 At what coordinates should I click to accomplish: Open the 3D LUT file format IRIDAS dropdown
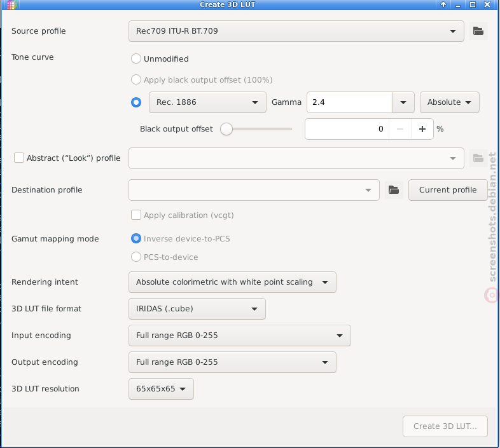(x=197, y=309)
